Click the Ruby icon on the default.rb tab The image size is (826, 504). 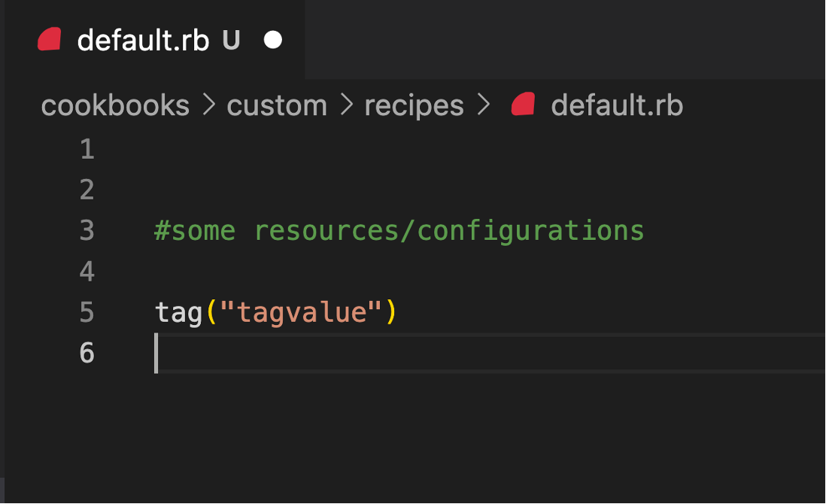pyautogui.click(x=50, y=40)
